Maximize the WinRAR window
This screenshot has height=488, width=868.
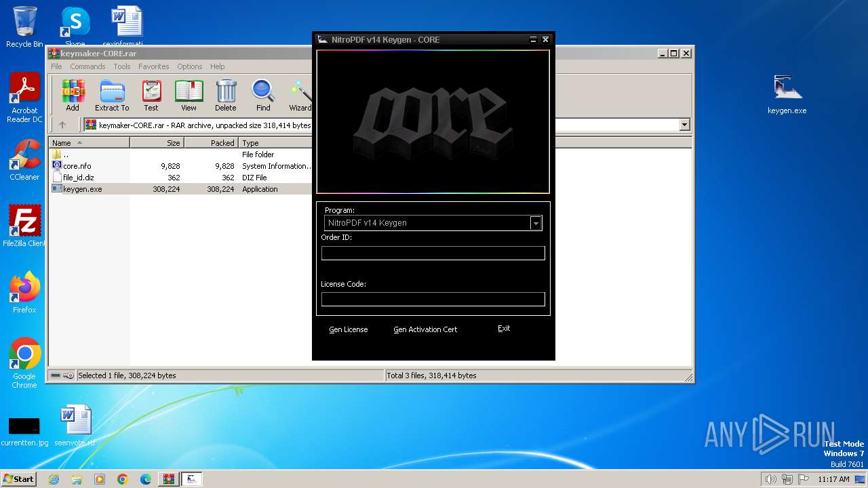[673, 53]
